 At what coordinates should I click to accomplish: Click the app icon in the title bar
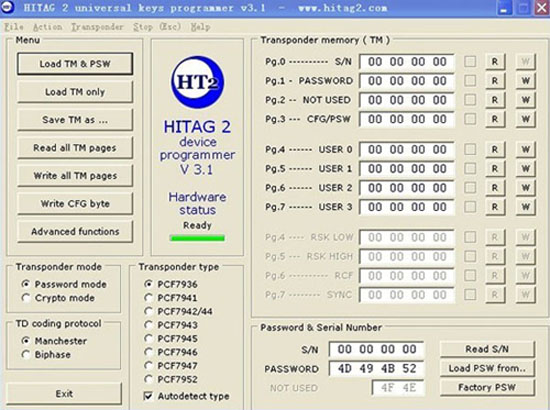7,7
